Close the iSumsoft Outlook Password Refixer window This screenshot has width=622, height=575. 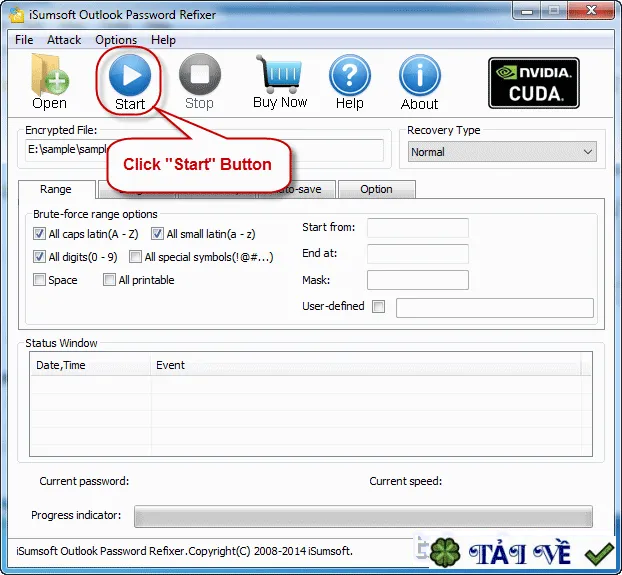591,11
